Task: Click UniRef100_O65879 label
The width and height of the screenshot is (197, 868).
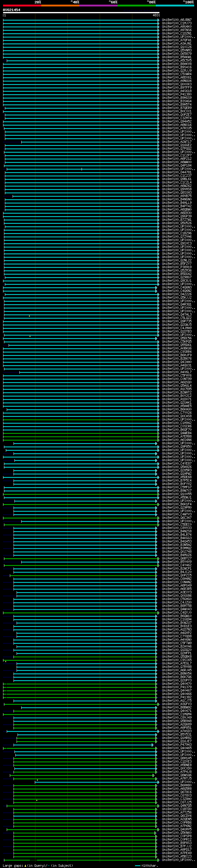Action: pyautogui.click(x=177, y=54)
